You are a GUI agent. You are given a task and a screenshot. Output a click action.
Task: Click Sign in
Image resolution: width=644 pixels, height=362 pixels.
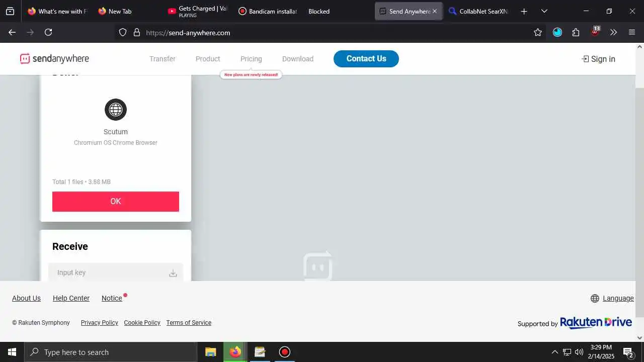[x=598, y=59]
